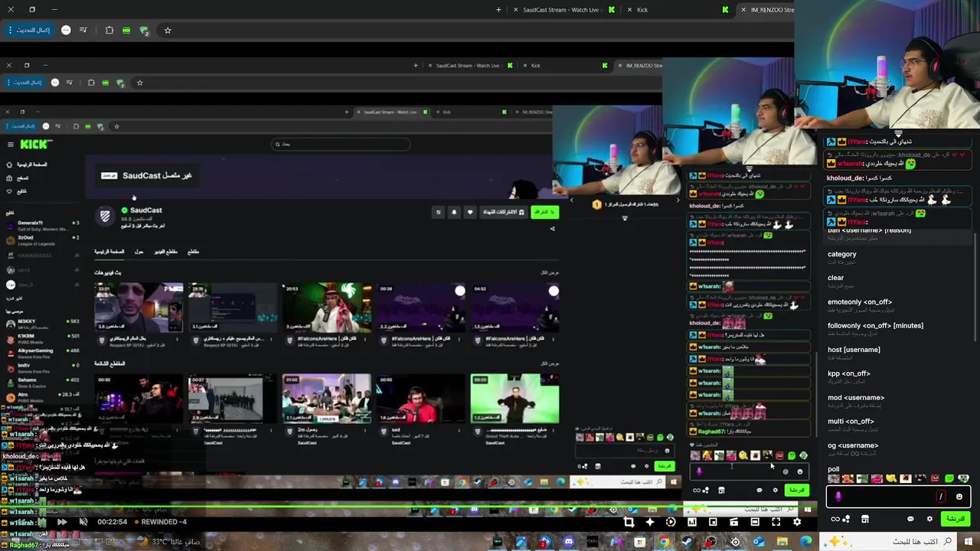The image size is (980, 551).
Task: Open the mini player from player controls
Action: pyautogui.click(x=713, y=522)
